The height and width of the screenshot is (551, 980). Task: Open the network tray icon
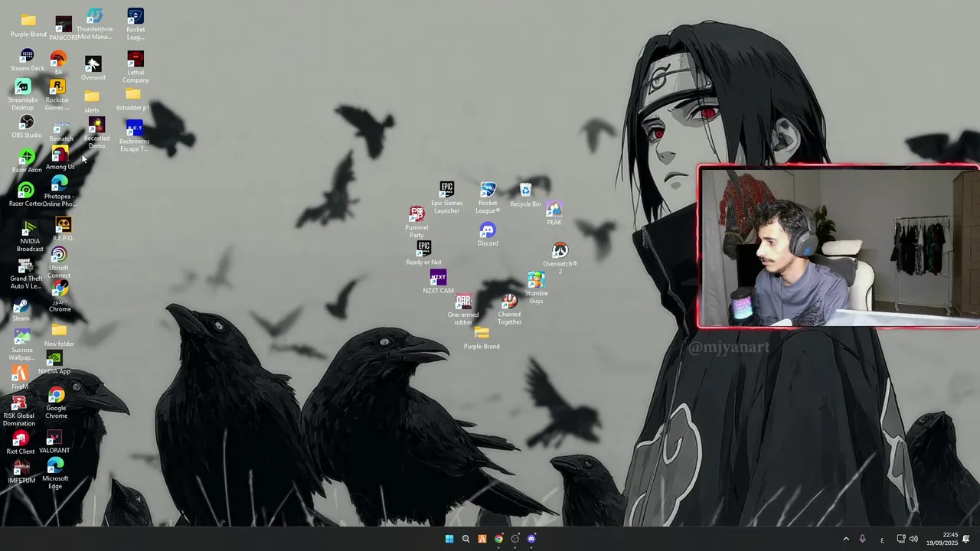click(901, 539)
